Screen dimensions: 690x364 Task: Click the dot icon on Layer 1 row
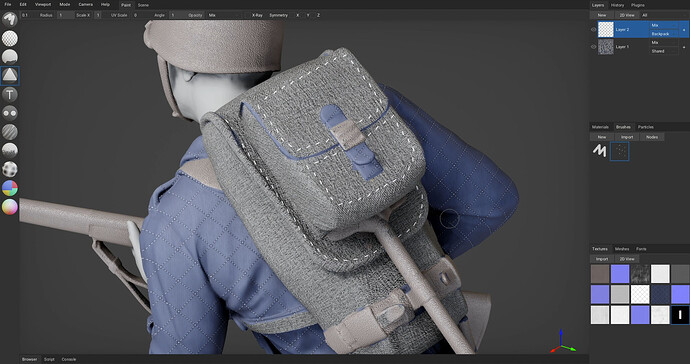(684, 47)
